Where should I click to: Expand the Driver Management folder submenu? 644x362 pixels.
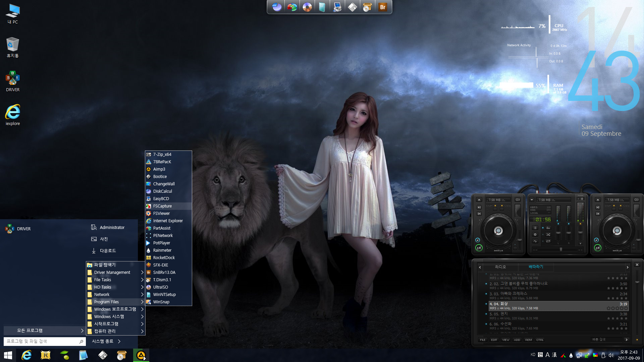point(115,273)
